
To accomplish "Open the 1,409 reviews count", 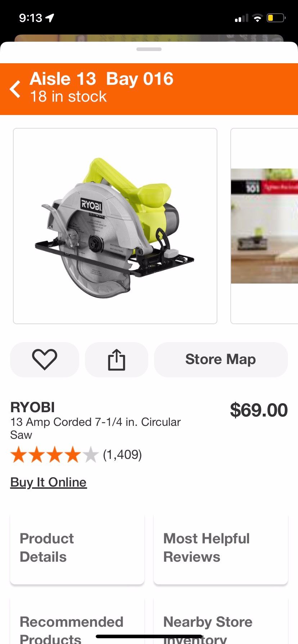I will (x=122, y=455).
